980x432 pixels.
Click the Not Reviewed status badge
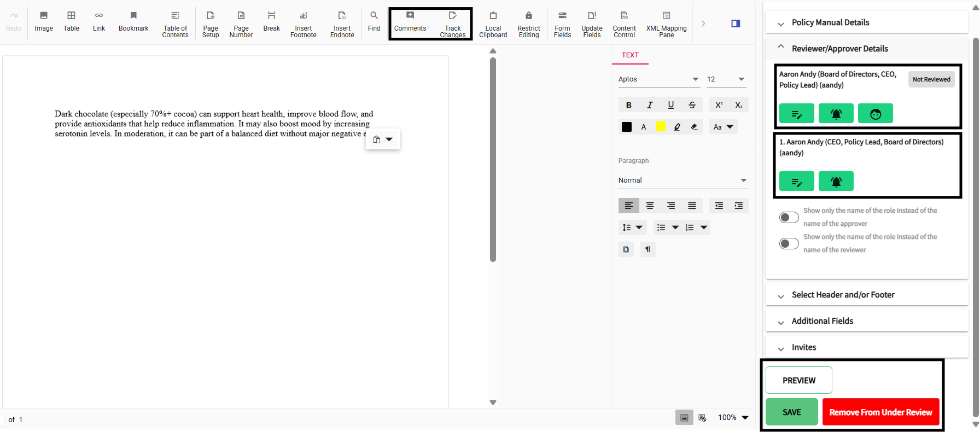pos(931,79)
